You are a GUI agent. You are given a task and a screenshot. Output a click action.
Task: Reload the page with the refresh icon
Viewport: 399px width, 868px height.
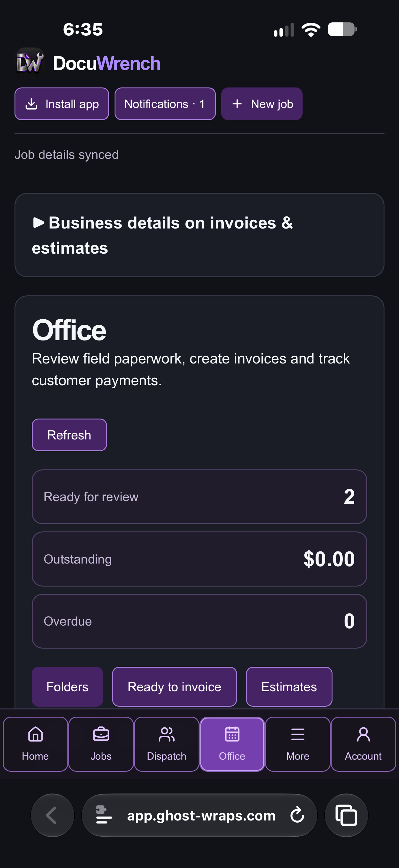point(297,815)
